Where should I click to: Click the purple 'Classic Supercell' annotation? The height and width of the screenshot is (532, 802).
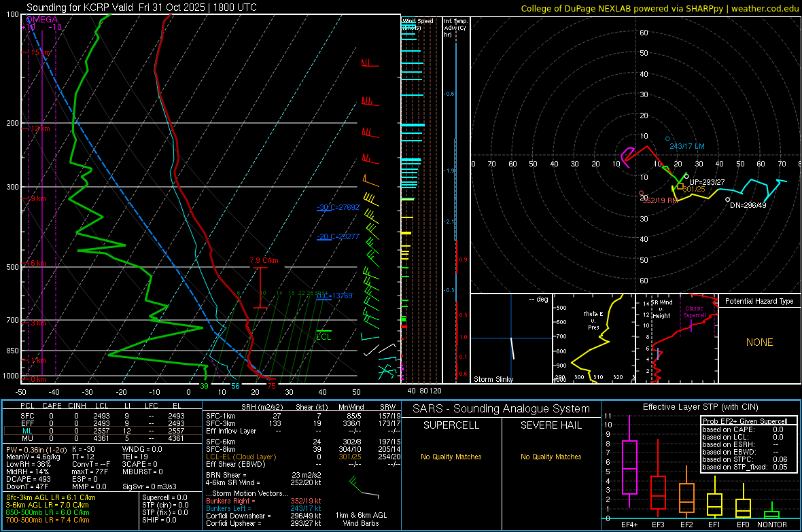coord(694,312)
